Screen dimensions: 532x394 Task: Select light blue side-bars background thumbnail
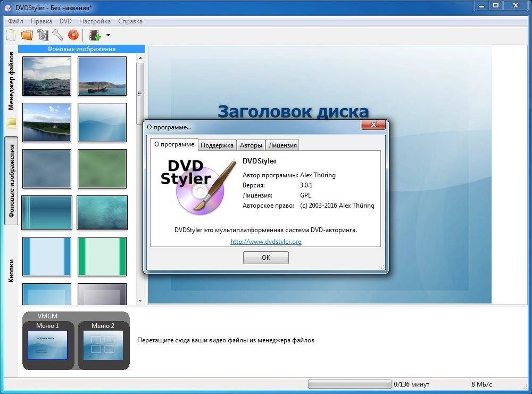click(x=47, y=257)
